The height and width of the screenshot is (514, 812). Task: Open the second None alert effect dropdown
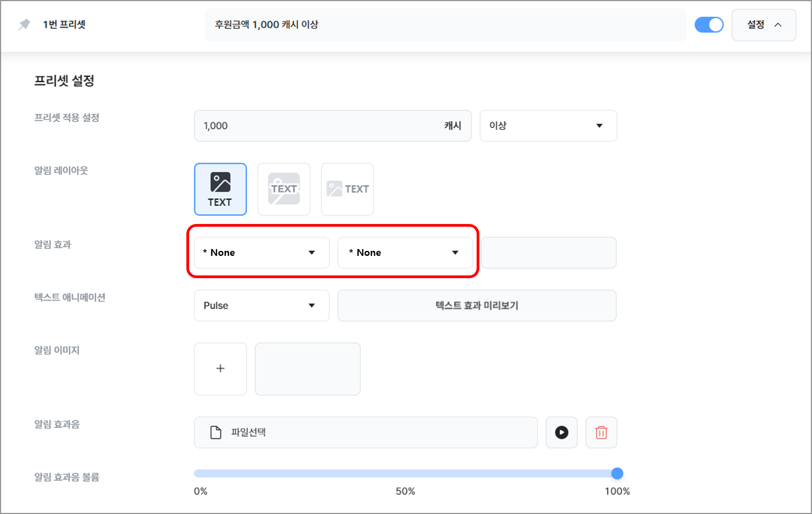point(405,253)
